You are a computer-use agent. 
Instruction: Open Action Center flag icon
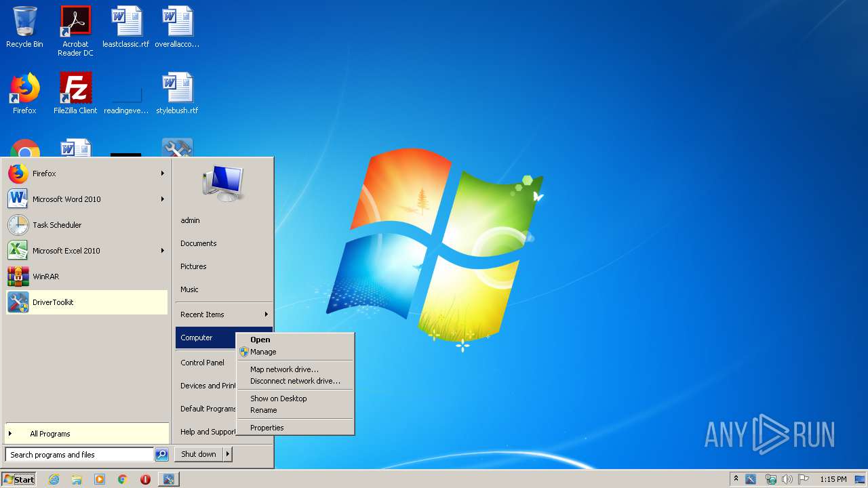(804, 479)
